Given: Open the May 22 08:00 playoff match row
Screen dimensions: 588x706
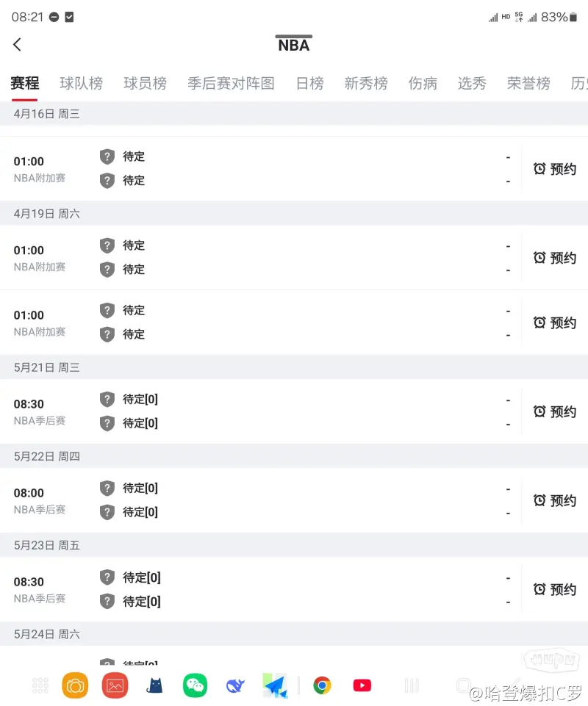Looking at the screenshot, I should click(x=294, y=500).
